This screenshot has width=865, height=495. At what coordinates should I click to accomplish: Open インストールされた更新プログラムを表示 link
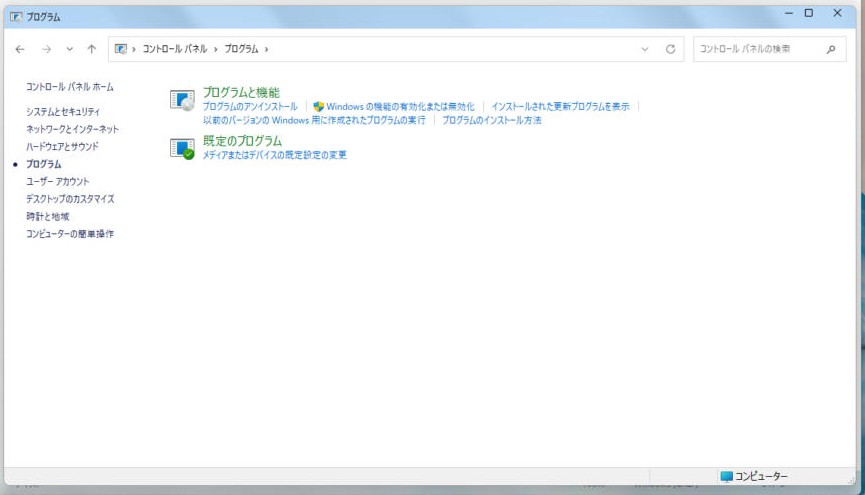[x=560, y=107]
